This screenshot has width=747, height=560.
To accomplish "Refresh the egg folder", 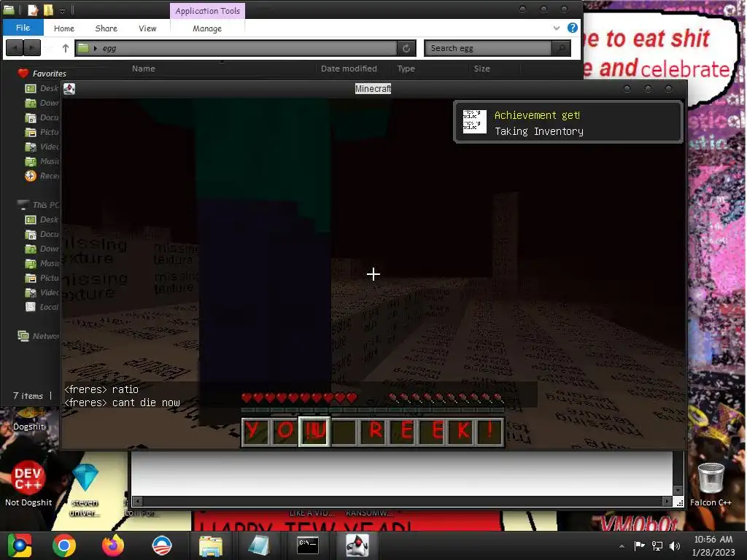I will point(406,48).
